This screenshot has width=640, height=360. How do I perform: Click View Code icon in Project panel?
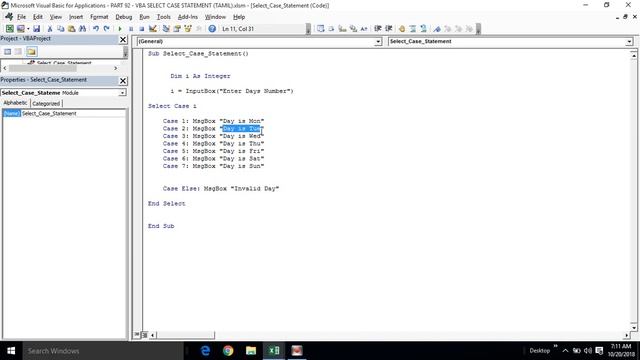click(7, 51)
